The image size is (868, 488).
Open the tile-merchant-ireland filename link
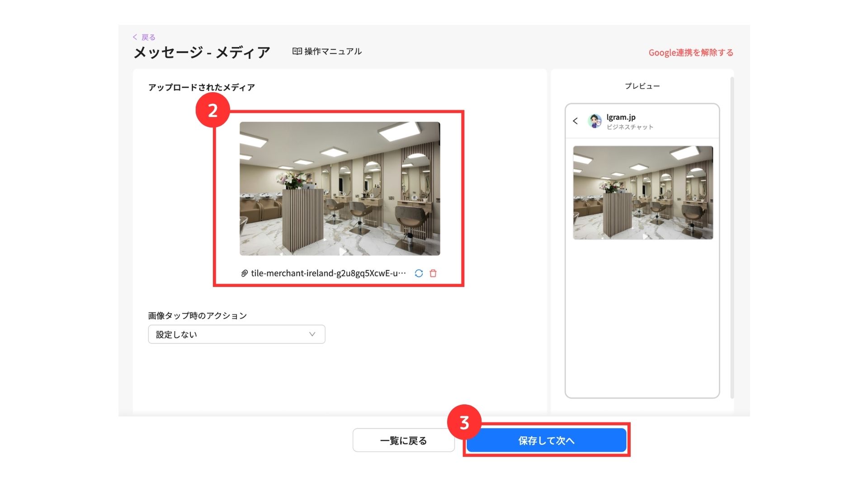(x=328, y=273)
